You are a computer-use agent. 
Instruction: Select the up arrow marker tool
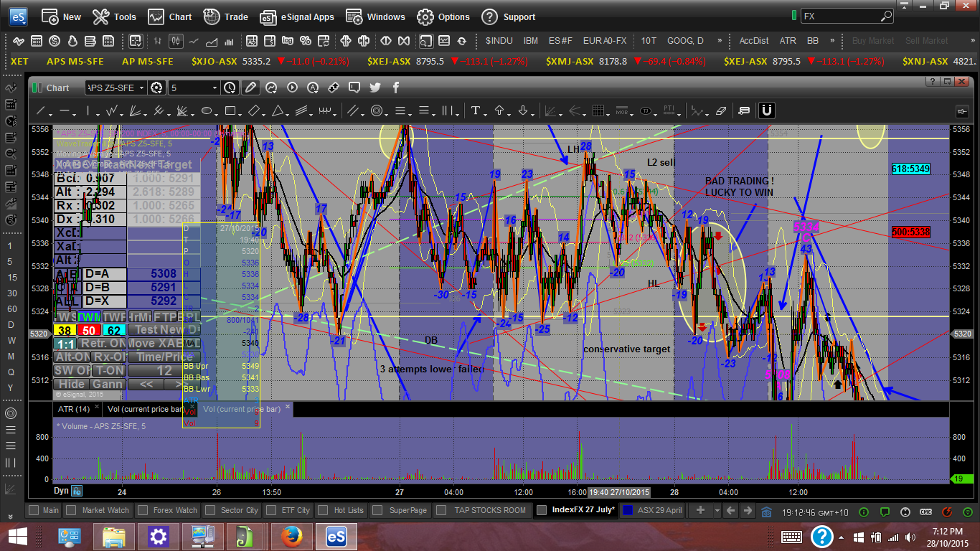(499, 111)
